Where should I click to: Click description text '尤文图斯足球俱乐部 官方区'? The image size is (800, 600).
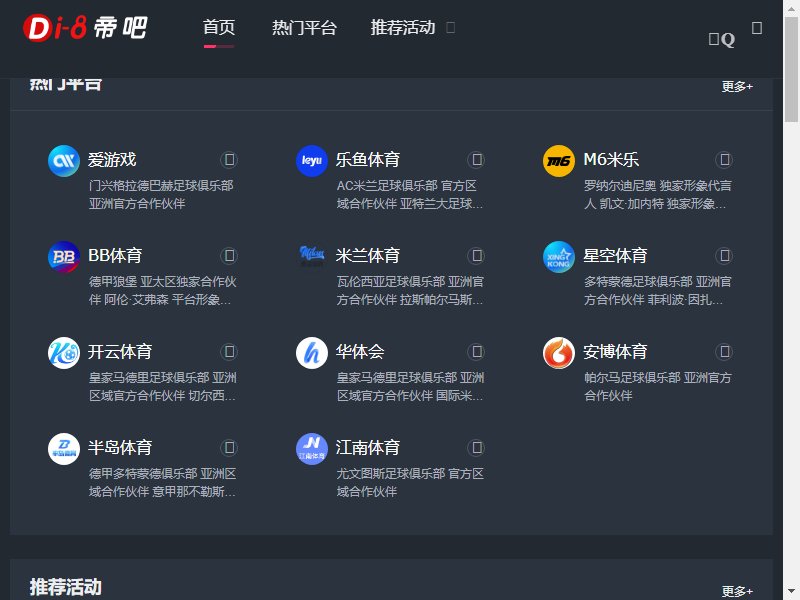click(x=410, y=473)
